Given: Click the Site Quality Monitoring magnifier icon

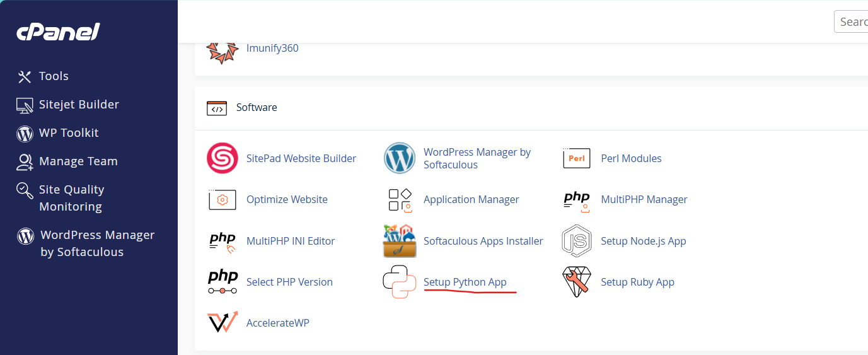Looking at the screenshot, I should tap(25, 190).
